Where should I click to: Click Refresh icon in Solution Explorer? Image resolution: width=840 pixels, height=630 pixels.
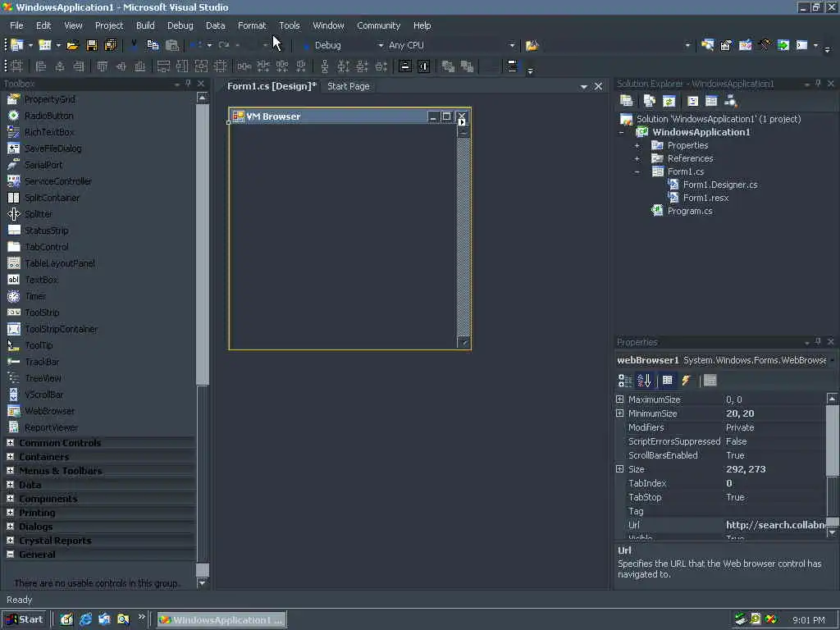[x=669, y=101]
